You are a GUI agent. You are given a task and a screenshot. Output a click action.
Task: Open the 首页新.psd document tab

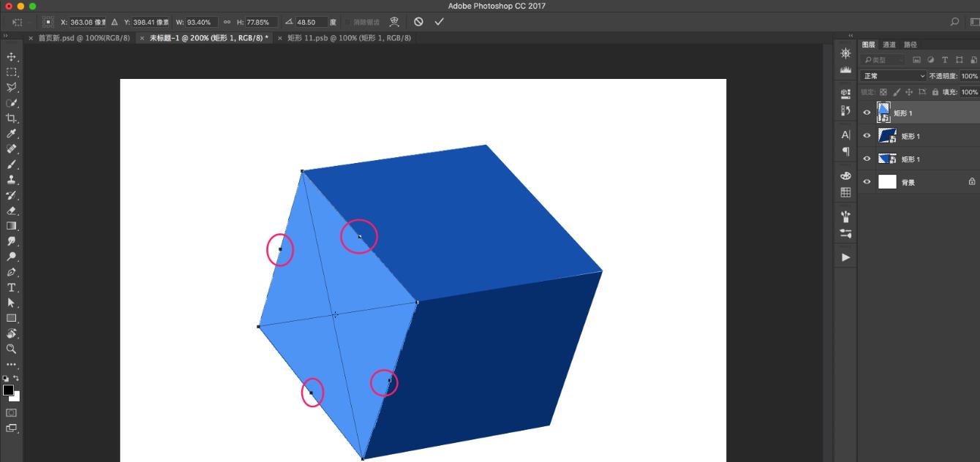[83, 38]
